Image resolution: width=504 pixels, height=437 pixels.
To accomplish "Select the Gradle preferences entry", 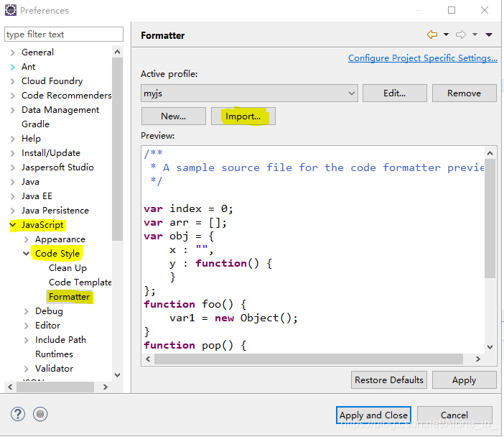I will click(35, 124).
